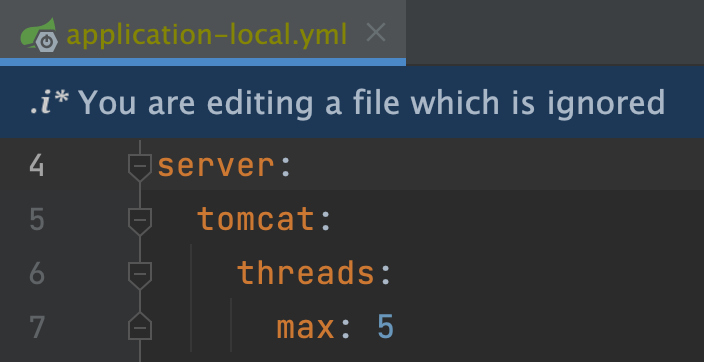Click fold end marker on line 7
Screen dimensions: 704x362
140,326
